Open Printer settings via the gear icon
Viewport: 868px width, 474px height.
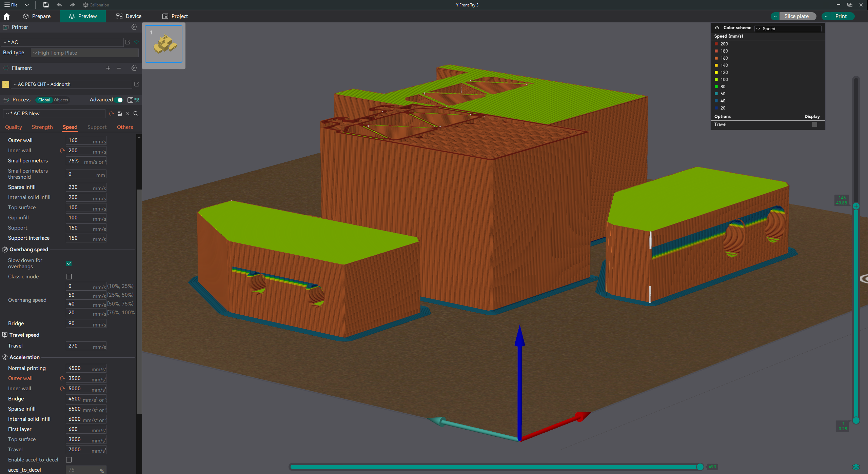coord(134,27)
